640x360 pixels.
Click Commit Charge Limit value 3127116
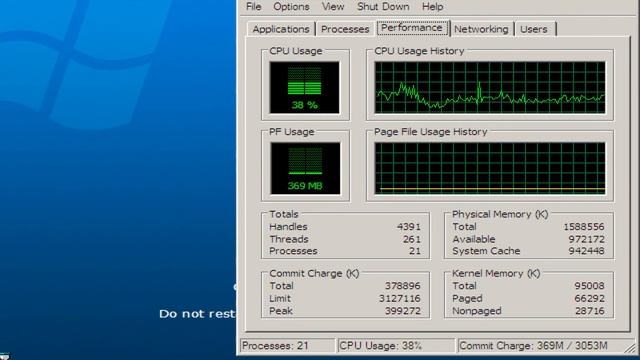(400, 298)
